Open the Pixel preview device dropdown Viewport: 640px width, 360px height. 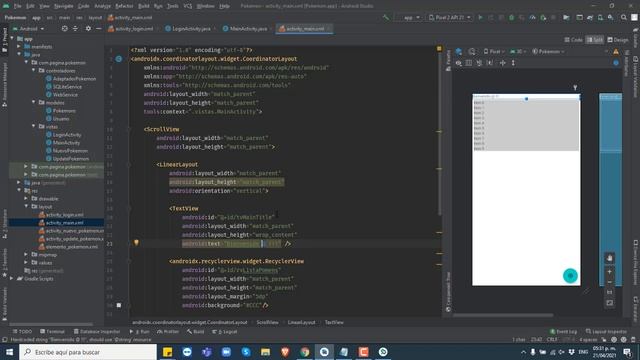pos(494,51)
